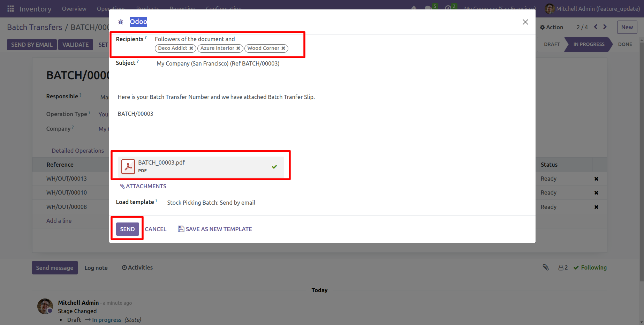Open the conversations chat icon with badge 5
This screenshot has width=644, height=325.
[x=428, y=8]
